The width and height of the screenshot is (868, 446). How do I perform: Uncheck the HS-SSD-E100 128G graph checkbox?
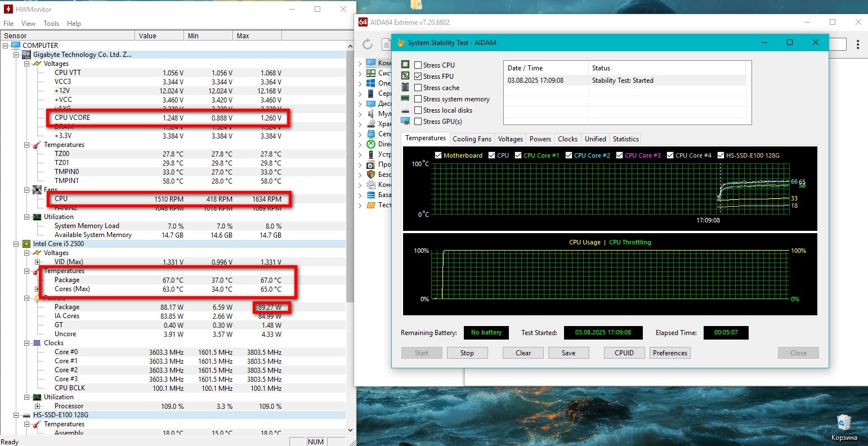click(x=721, y=155)
